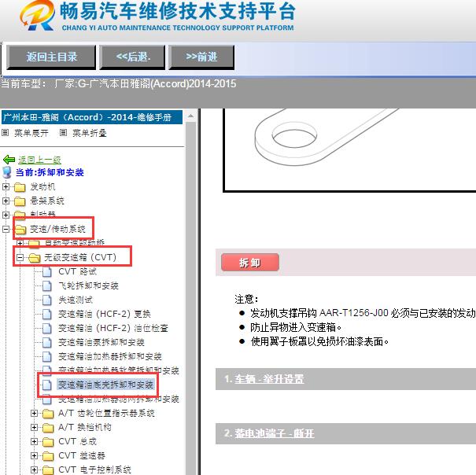Viewport: 476px width, 475px height.
Task: Expand all menus with 菜单展开
Action: tap(31, 133)
